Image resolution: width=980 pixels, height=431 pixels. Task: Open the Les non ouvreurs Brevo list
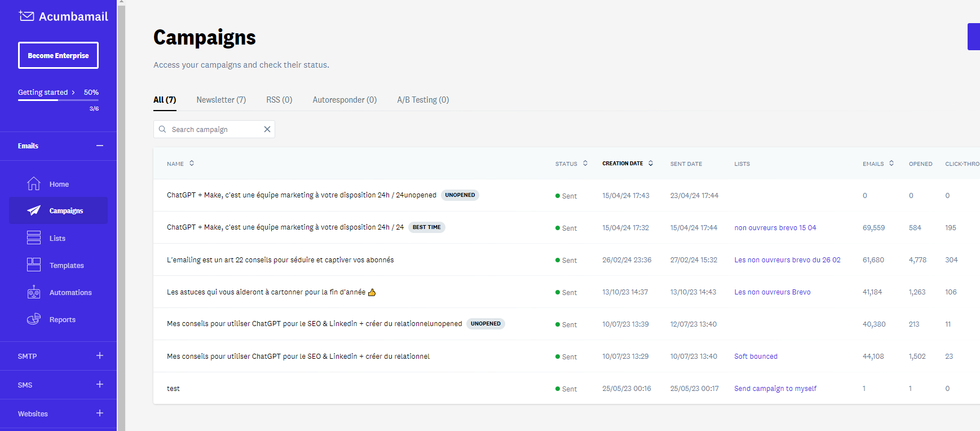point(772,292)
